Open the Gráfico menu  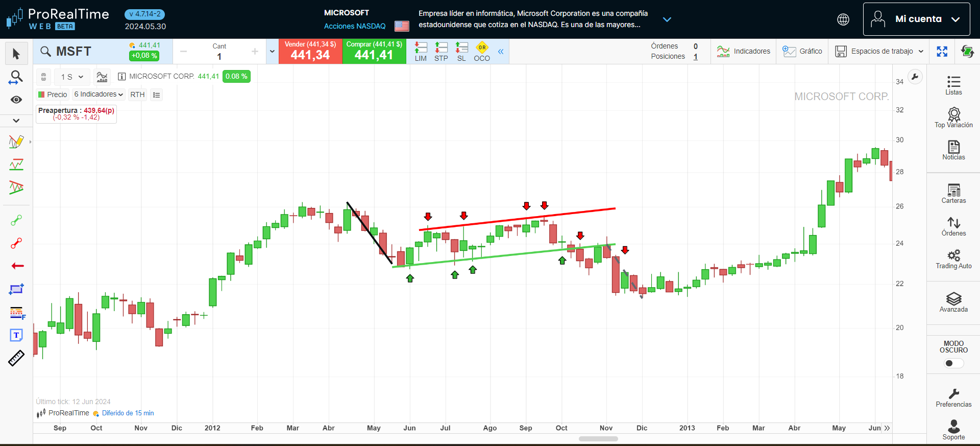click(802, 52)
